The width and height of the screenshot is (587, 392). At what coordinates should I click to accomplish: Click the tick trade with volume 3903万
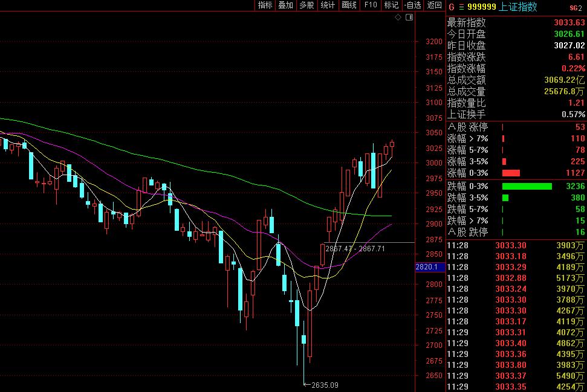point(570,245)
